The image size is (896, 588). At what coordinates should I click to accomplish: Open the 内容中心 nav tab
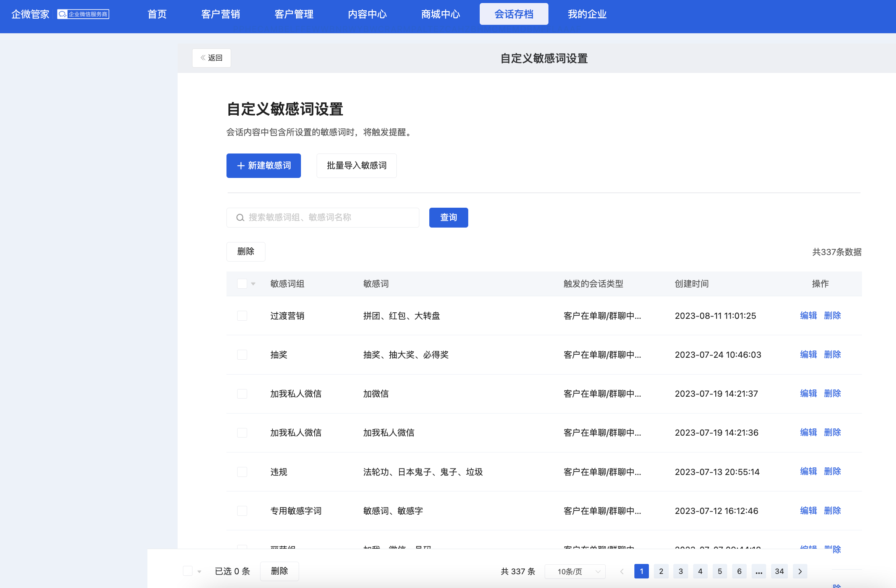pyautogui.click(x=367, y=14)
